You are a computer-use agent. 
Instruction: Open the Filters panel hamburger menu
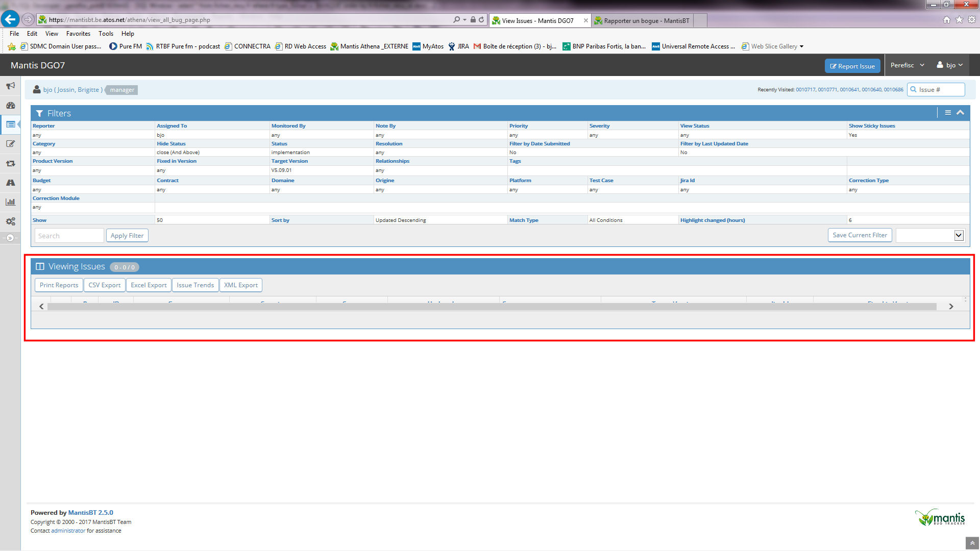click(948, 113)
